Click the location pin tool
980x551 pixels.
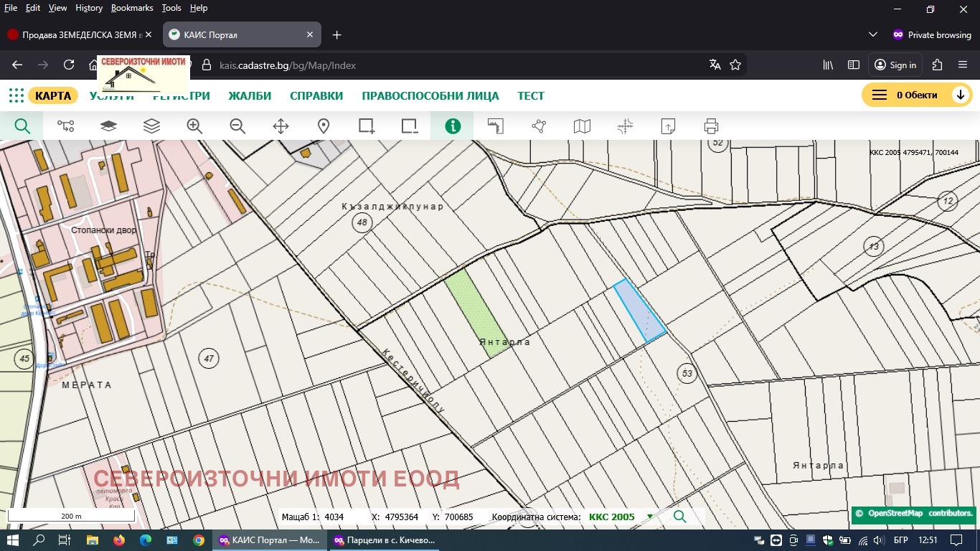click(x=324, y=126)
